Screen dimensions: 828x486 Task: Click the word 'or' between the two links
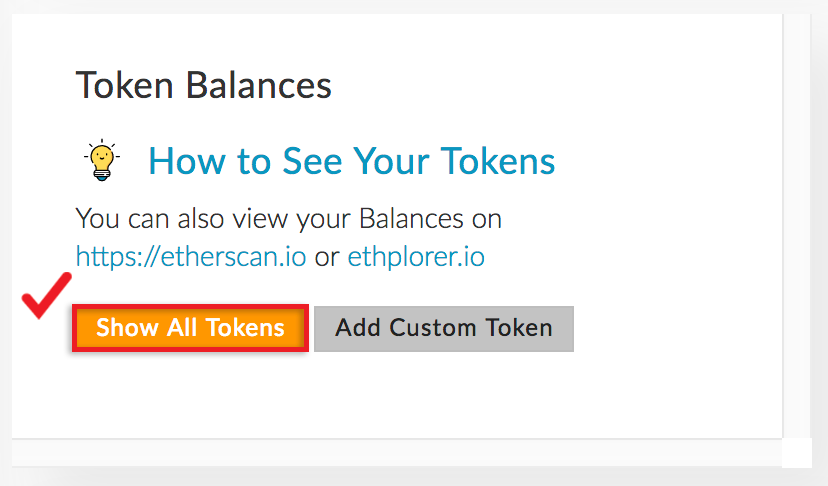pos(326,257)
